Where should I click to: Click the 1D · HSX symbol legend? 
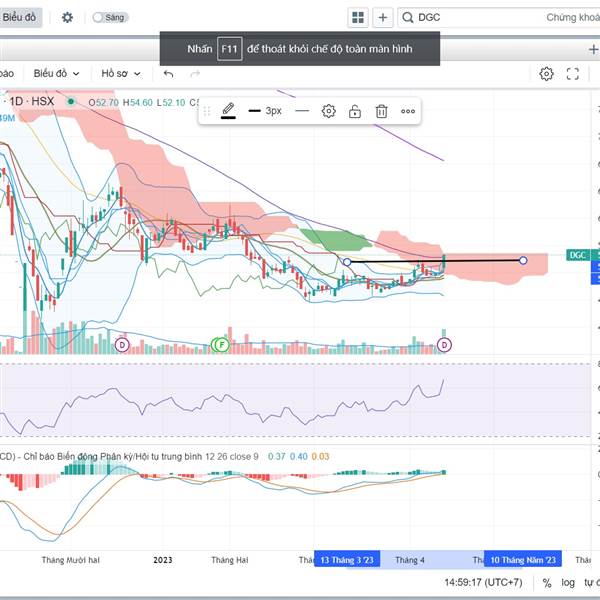[x=32, y=101]
